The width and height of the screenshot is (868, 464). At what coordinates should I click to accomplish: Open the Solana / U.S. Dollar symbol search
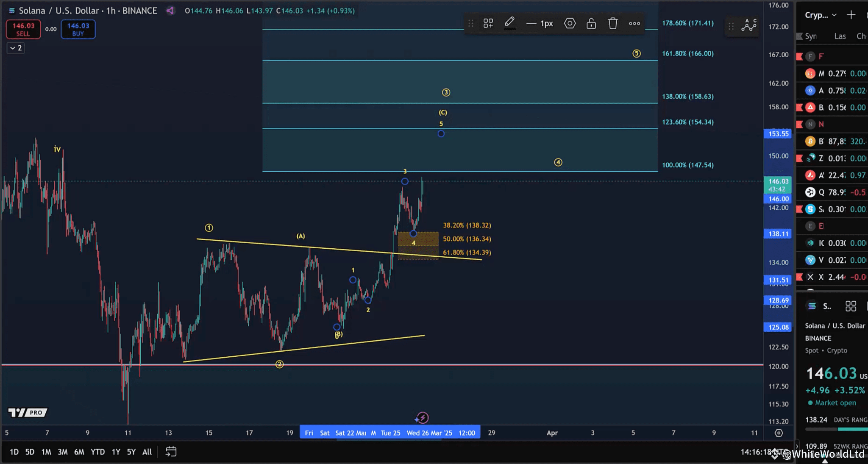click(88, 11)
